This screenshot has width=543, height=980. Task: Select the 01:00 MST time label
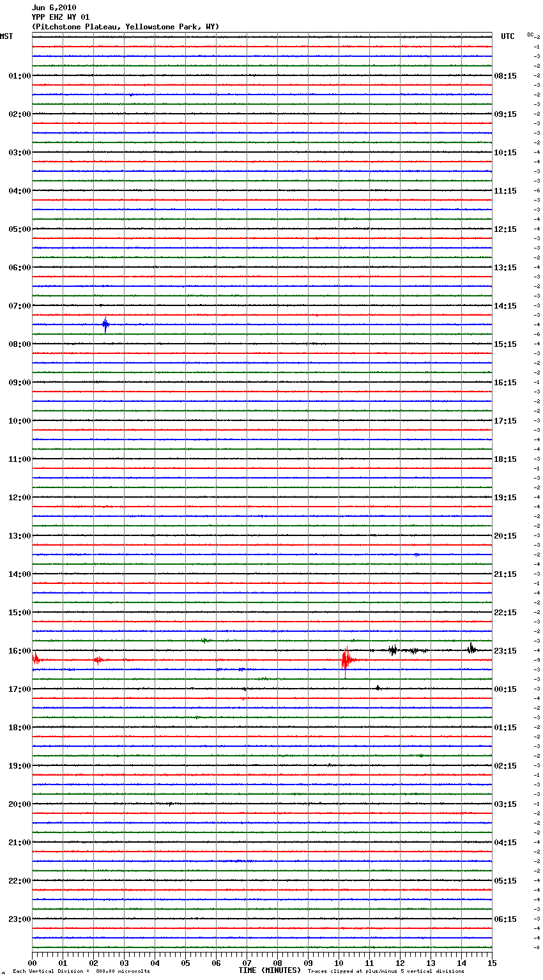[x=20, y=76]
